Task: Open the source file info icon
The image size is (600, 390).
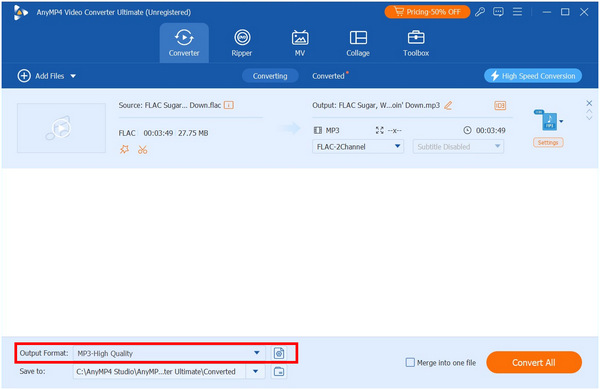Action: [x=229, y=105]
